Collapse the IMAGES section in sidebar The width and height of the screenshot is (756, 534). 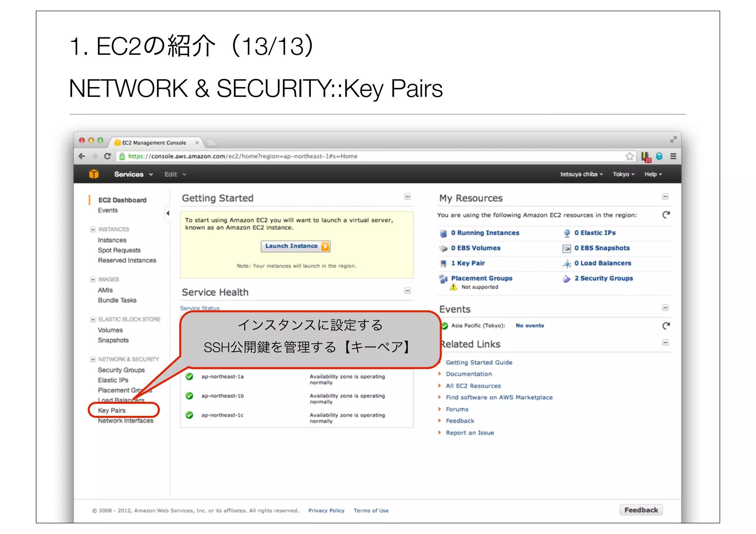[93, 279]
